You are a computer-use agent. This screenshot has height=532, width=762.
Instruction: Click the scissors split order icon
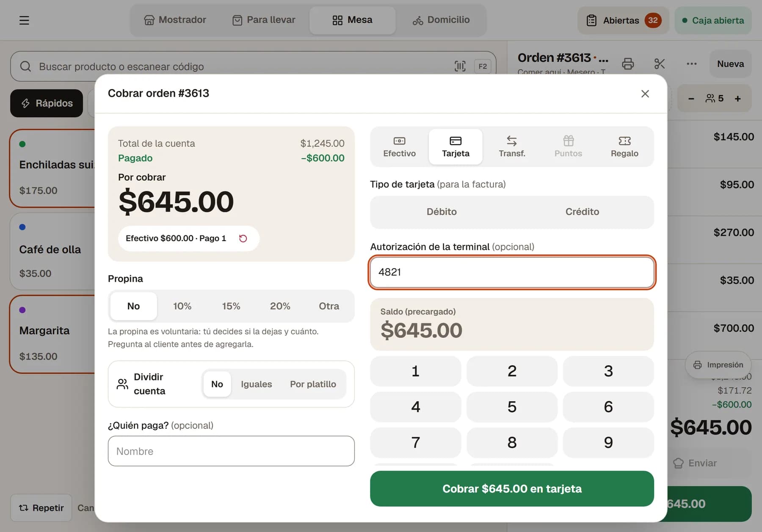coord(660,63)
